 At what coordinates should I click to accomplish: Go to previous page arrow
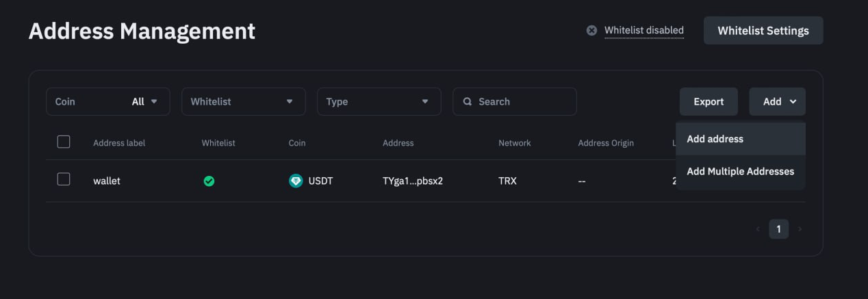[x=758, y=229]
